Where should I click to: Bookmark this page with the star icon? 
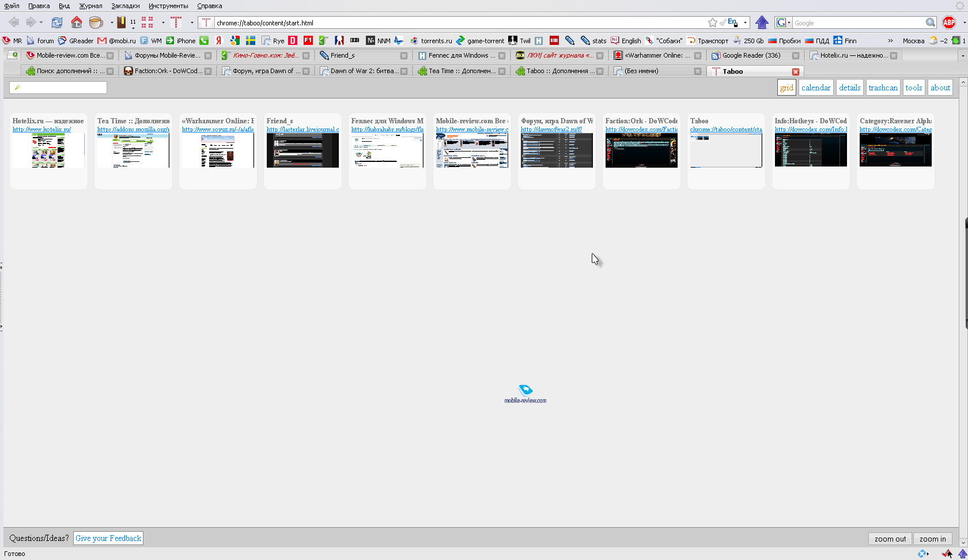[713, 22]
